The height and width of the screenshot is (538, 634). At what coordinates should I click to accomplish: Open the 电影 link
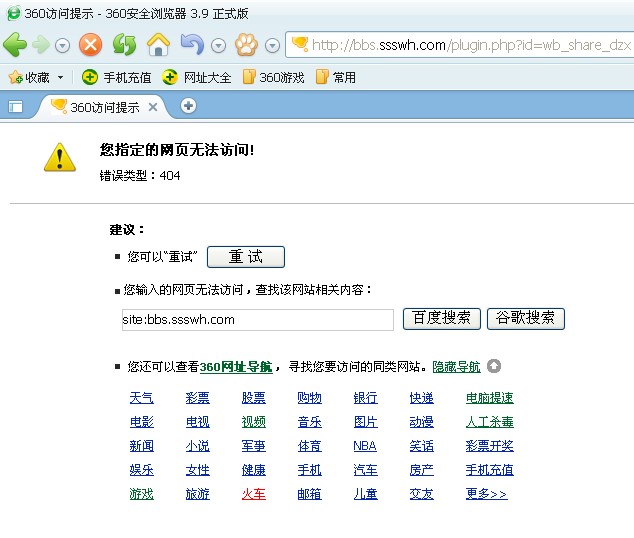[142, 422]
